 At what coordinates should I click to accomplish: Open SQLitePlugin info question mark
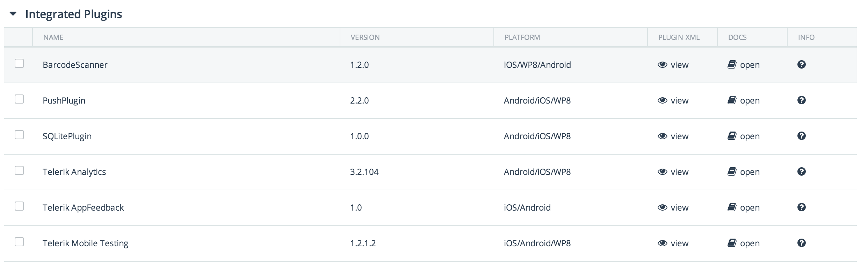pos(802,136)
